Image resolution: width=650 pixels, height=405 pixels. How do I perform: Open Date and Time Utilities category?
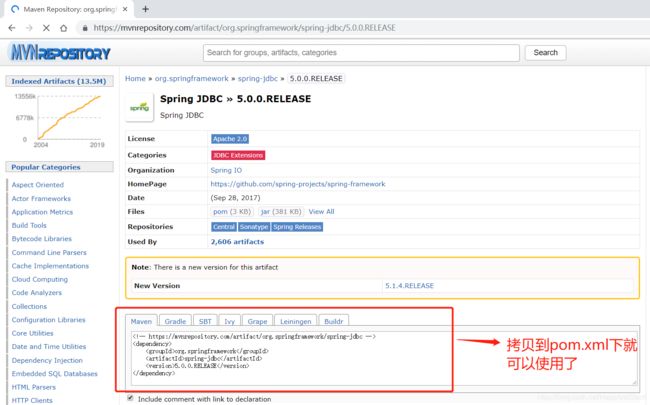click(x=49, y=347)
